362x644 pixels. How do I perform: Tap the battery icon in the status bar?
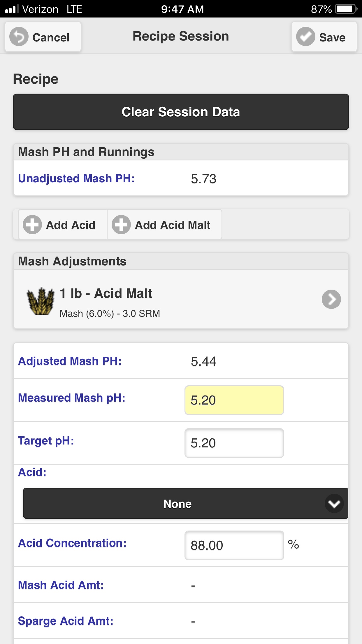(346, 9)
